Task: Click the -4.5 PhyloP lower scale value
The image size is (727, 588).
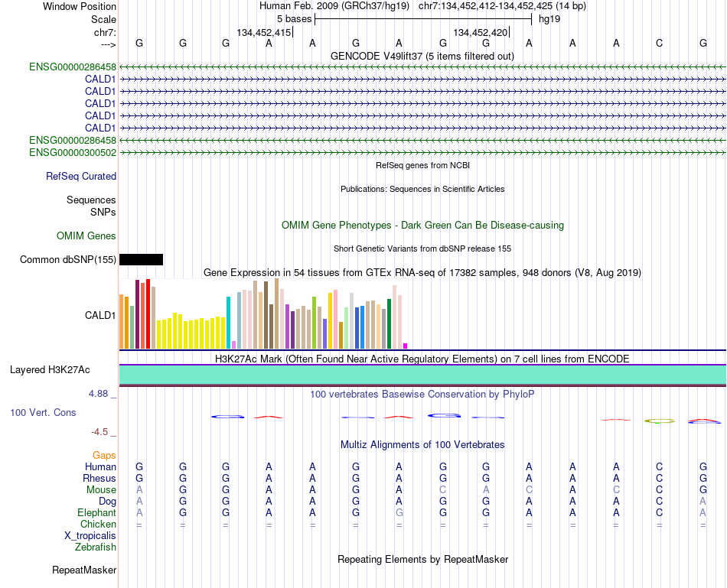Action: (99, 432)
